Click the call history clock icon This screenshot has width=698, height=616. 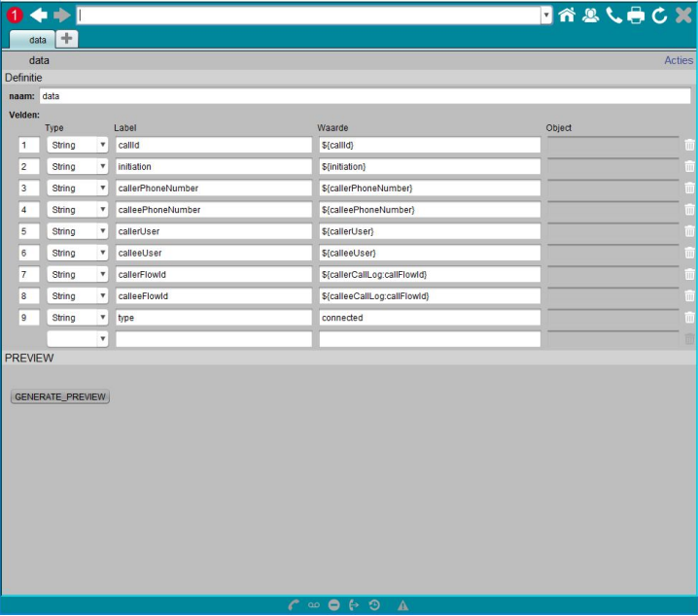coord(374,605)
